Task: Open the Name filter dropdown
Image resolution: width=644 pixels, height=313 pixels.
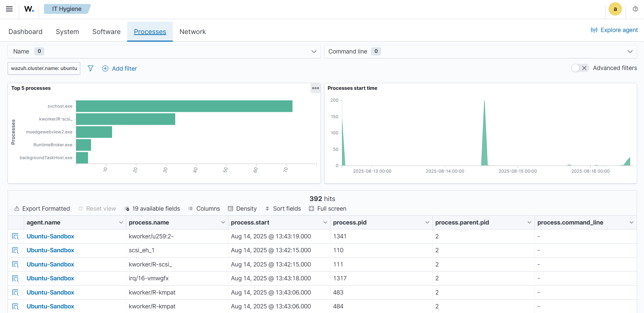Action: (x=313, y=52)
